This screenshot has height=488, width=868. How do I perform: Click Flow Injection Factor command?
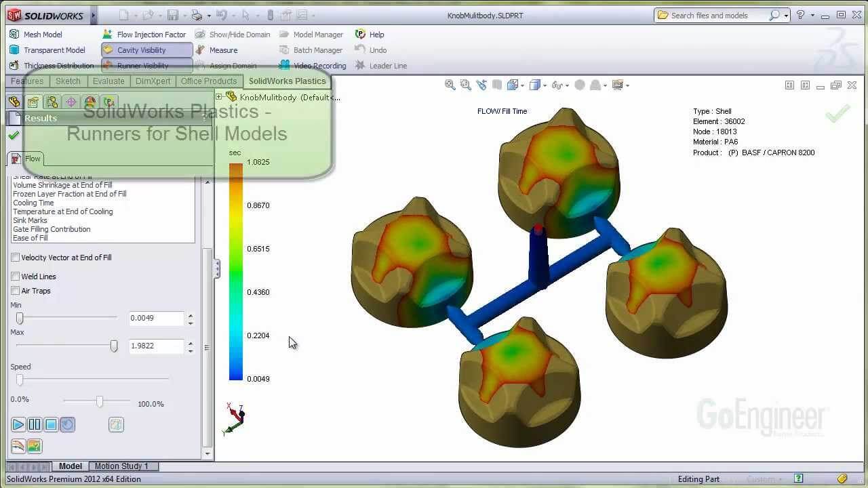coord(144,35)
